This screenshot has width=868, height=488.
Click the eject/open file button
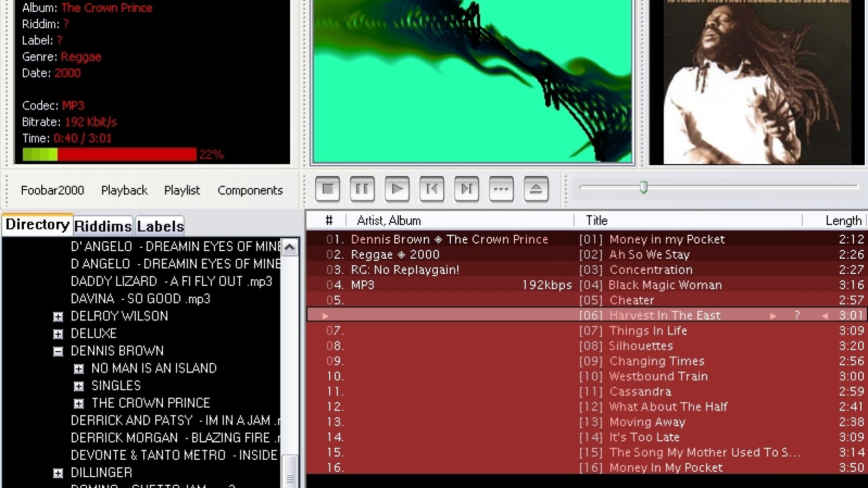(x=536, y=189)
